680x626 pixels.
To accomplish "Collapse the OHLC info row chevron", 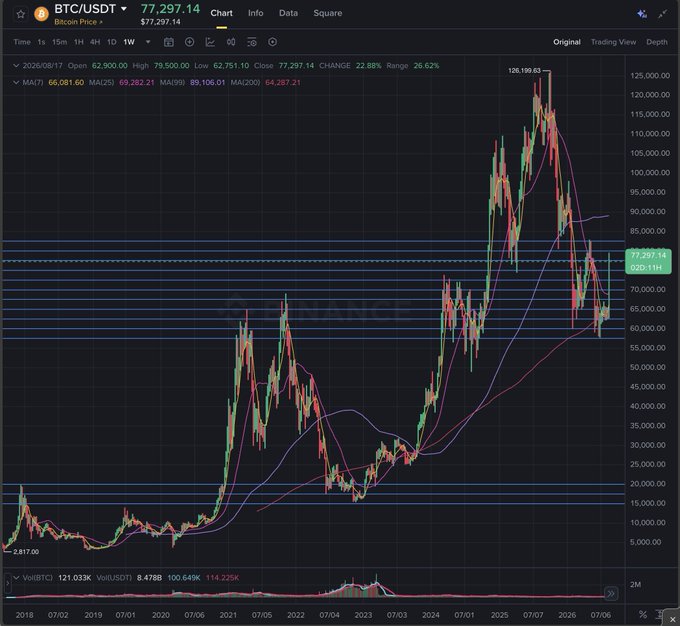I will pos(16,66).
